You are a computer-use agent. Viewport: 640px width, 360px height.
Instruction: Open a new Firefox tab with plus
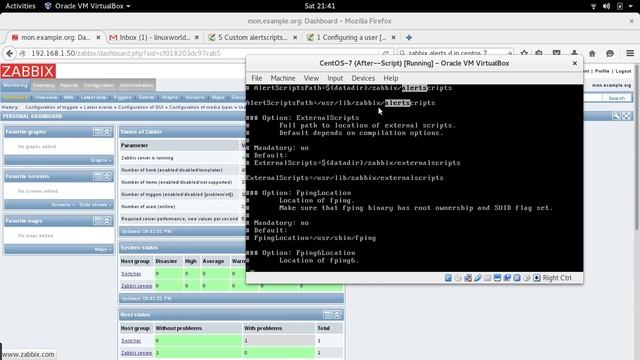tap(409, 37)
